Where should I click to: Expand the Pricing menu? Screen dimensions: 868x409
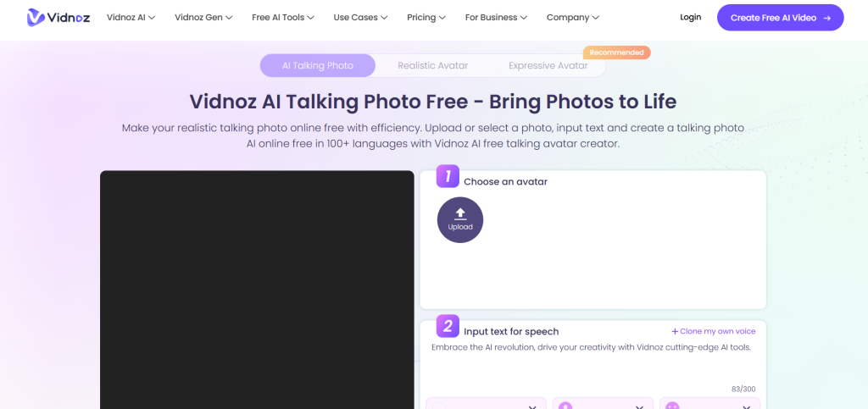(x=426, y=17)
